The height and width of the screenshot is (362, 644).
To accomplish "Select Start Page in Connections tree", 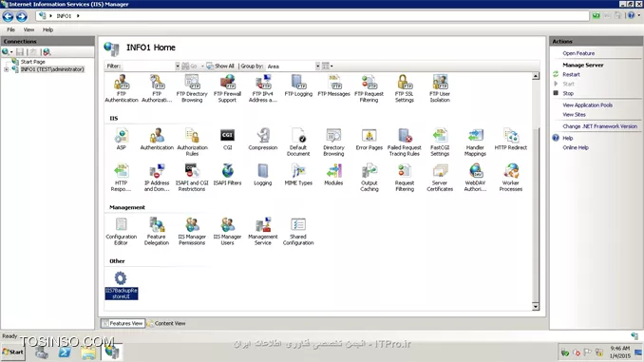I will coord(33,62).
